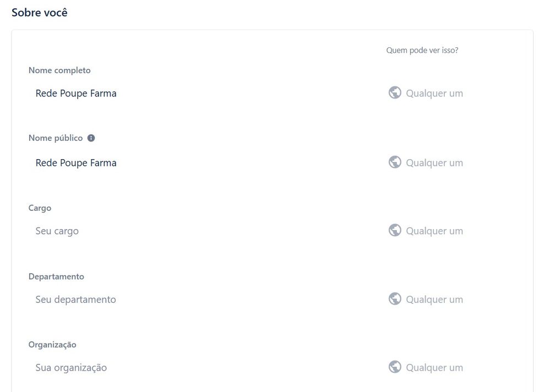Click the Organização field label
550x392 pixels.
pyautogui.click(x=52, y=345)
